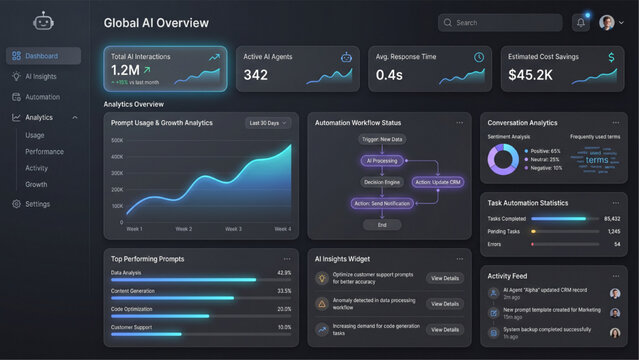Image resolution: width=639 pixels, height=360 pixels.
Task: Go to Growth analytics page
Action: (x=36, y=184)
